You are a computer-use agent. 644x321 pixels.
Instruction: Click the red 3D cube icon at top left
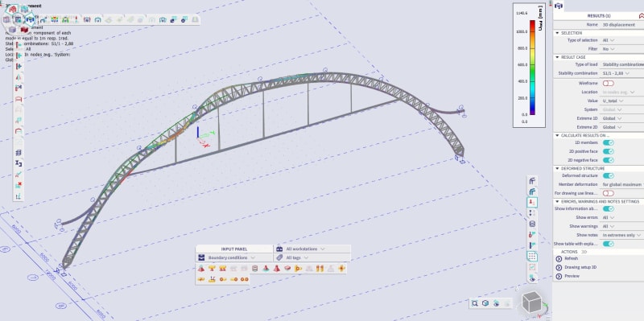(24, 30)
